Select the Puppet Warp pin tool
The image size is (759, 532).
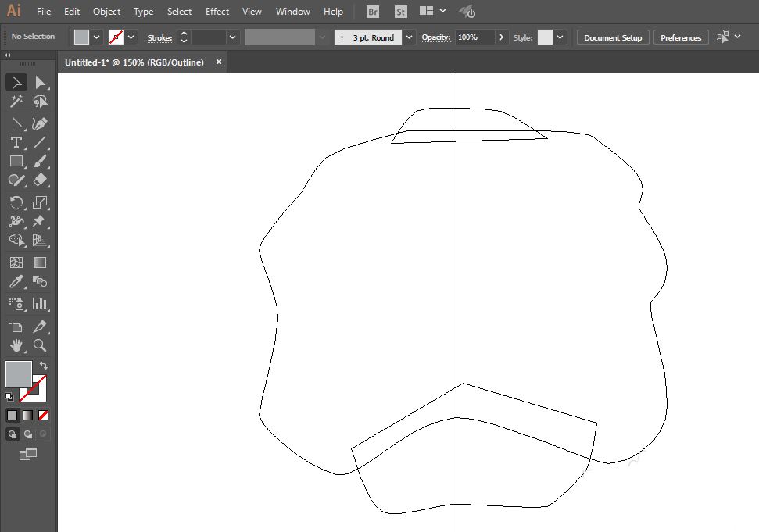coord(40,221)
